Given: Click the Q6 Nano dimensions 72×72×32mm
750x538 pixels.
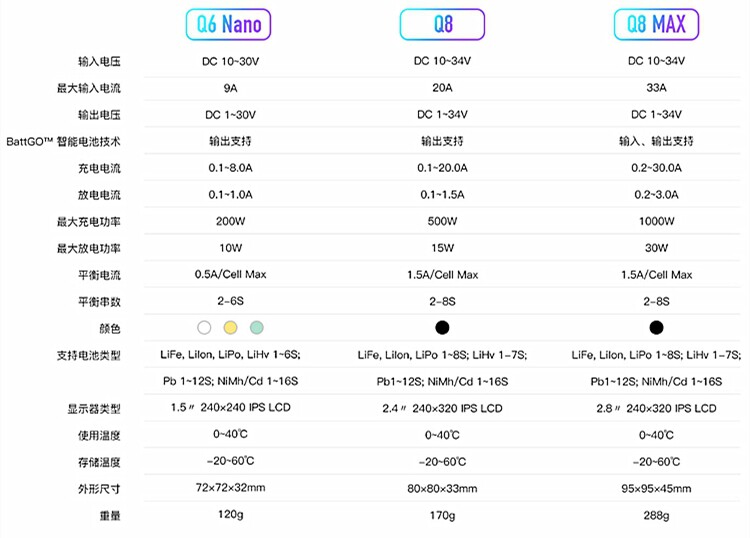Looking at the screenshot, I should tap(231, 488).
